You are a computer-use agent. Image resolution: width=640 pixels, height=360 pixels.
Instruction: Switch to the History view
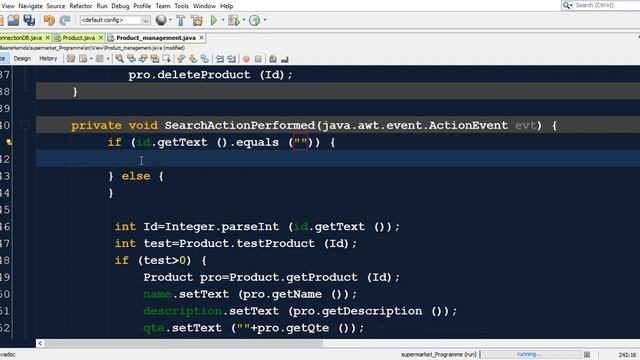pyautogui.click(x=48, y=59)
